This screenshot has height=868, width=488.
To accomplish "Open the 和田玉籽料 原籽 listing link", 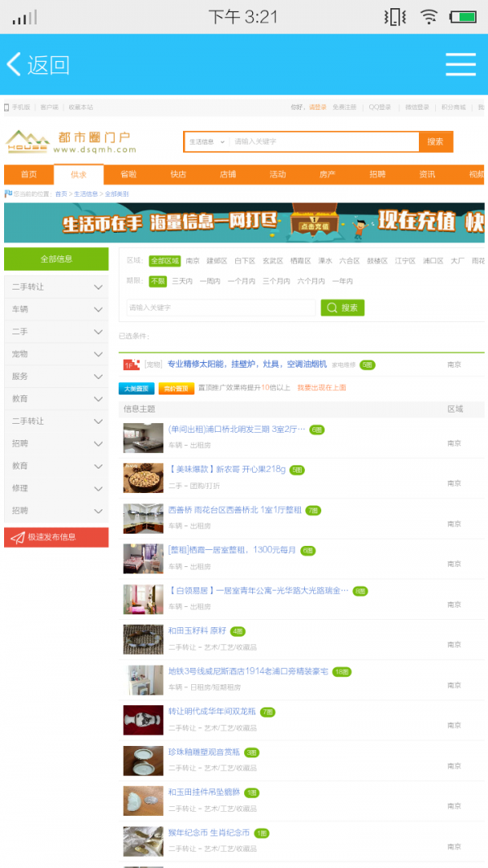I will tap(197, 630).
